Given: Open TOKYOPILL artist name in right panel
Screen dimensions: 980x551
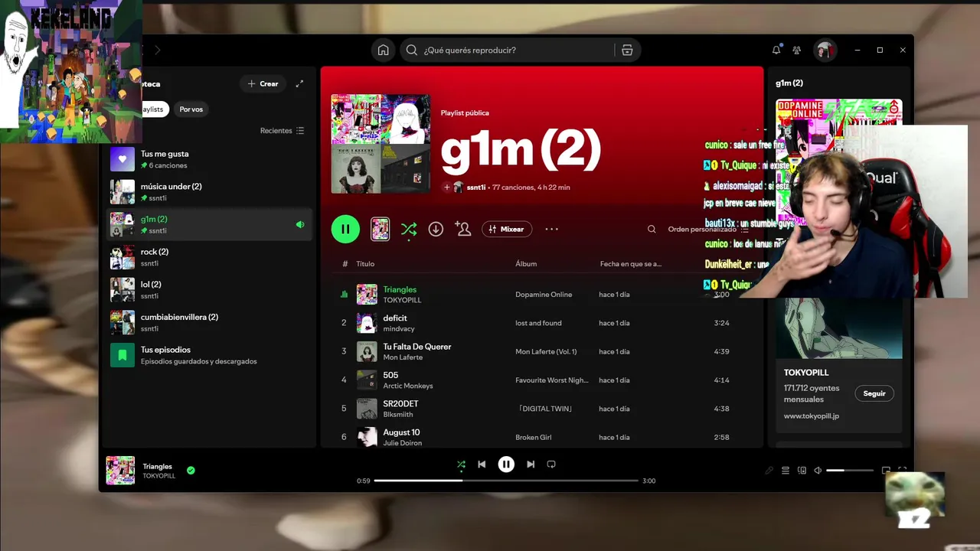Looking at the screenshot, I should coord(806,373).
